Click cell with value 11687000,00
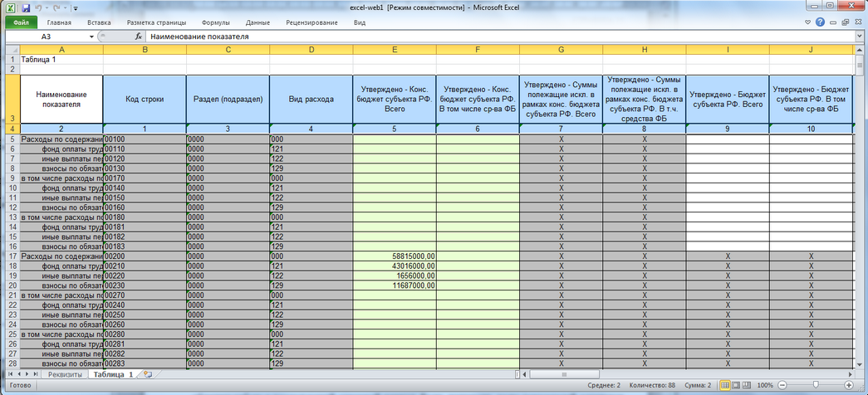 tap(395, 286)
